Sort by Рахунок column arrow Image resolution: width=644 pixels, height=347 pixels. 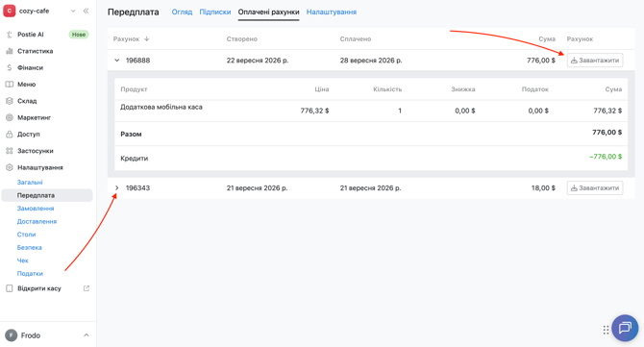[147, 39]
